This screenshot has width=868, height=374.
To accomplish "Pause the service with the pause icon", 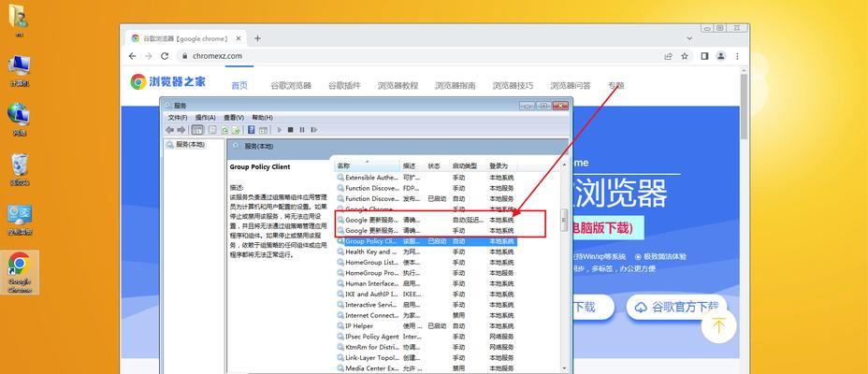I will click(x=302, y=130).
